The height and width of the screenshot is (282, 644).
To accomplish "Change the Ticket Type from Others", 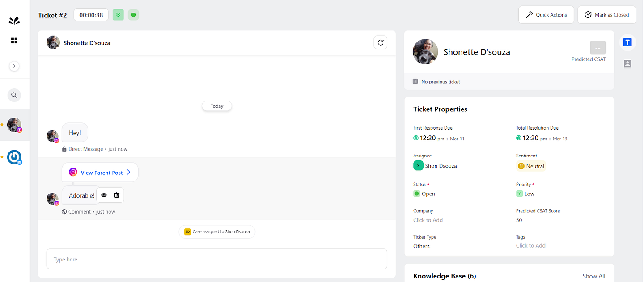I will tap(421, 246).
